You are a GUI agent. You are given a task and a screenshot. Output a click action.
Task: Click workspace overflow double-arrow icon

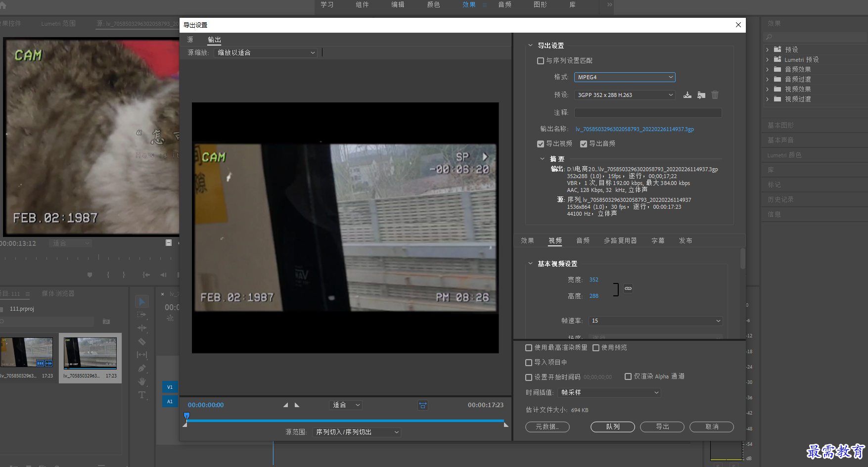coord(610,4)
